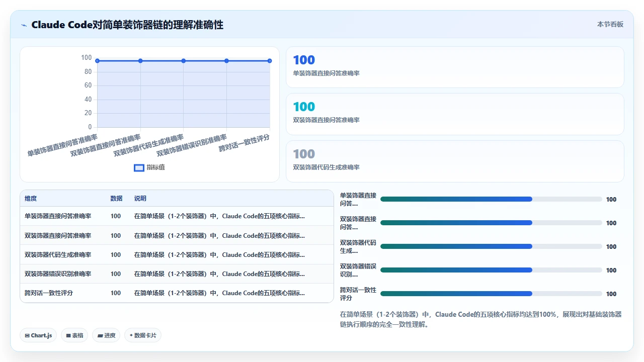Screen dimensions: 644x362
Task: Click the 进度 chip icon
Action: tap(100, 335)
